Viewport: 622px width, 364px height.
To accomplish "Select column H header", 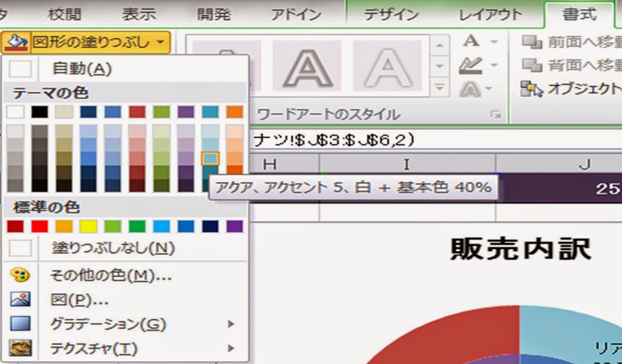I will tap(284, 164).
